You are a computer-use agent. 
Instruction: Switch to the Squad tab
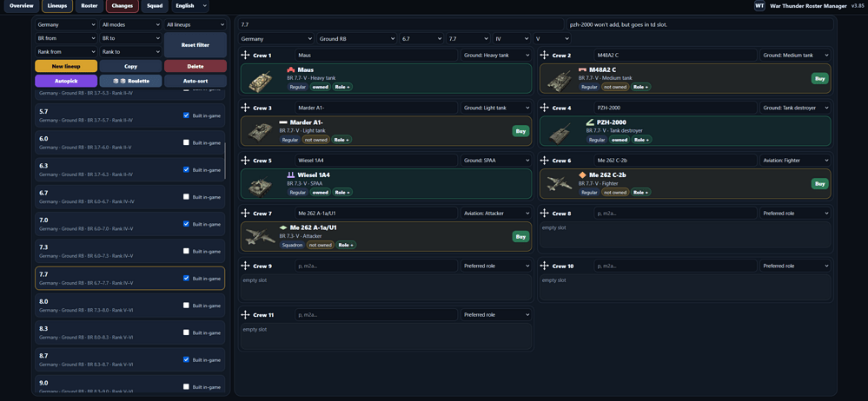(x=155, y=5)
